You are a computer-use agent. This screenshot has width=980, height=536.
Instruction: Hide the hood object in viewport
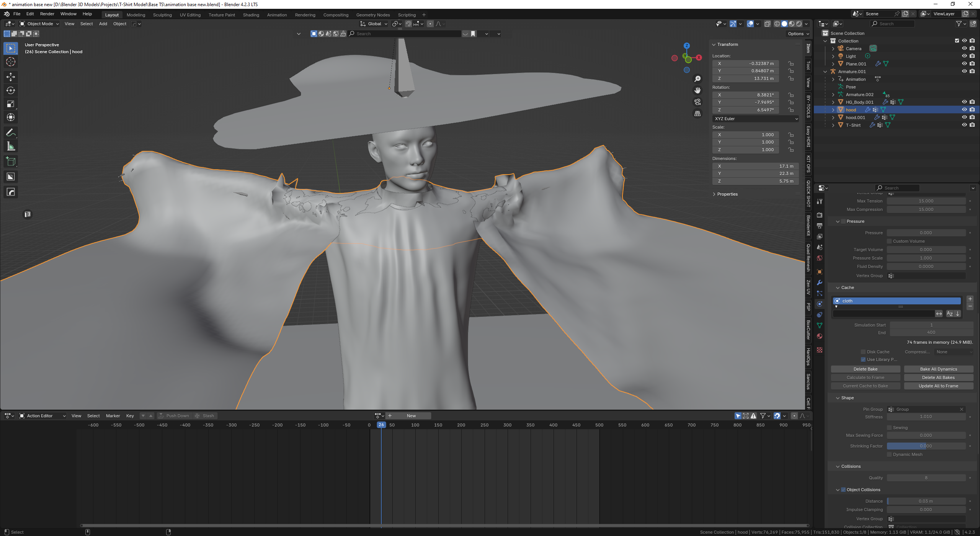[964, 110]
